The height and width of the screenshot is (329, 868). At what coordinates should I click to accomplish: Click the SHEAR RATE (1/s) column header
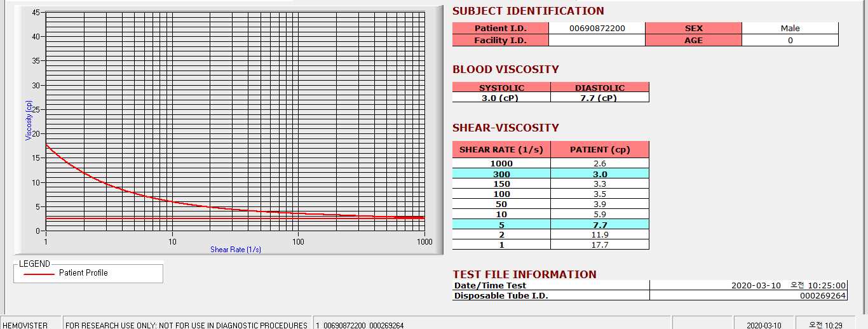click(501, 150)
